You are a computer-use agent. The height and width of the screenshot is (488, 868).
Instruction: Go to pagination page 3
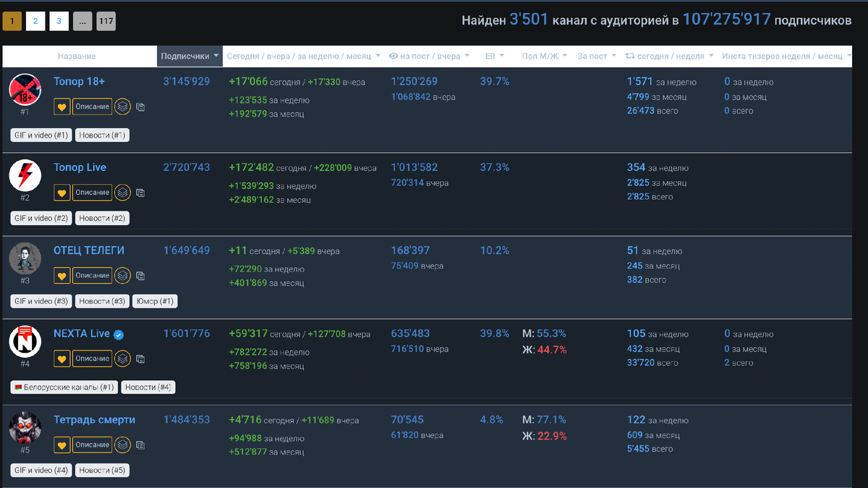(59, 22)
